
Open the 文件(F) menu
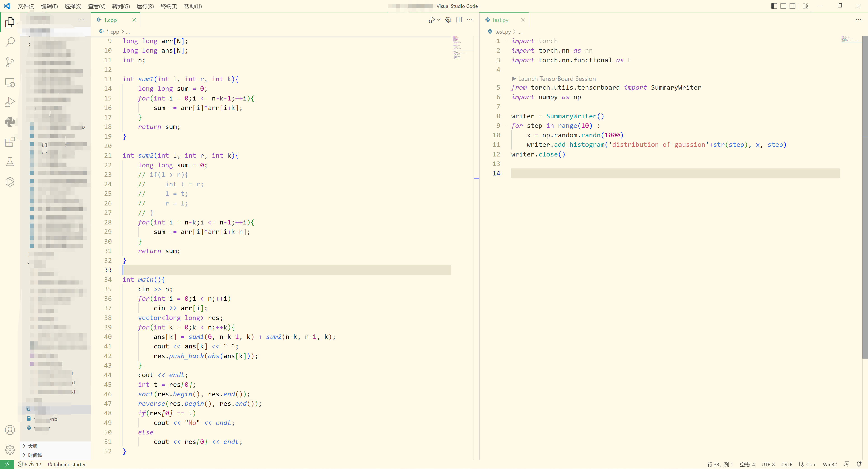pyautogui.click(x=26, y=6)
